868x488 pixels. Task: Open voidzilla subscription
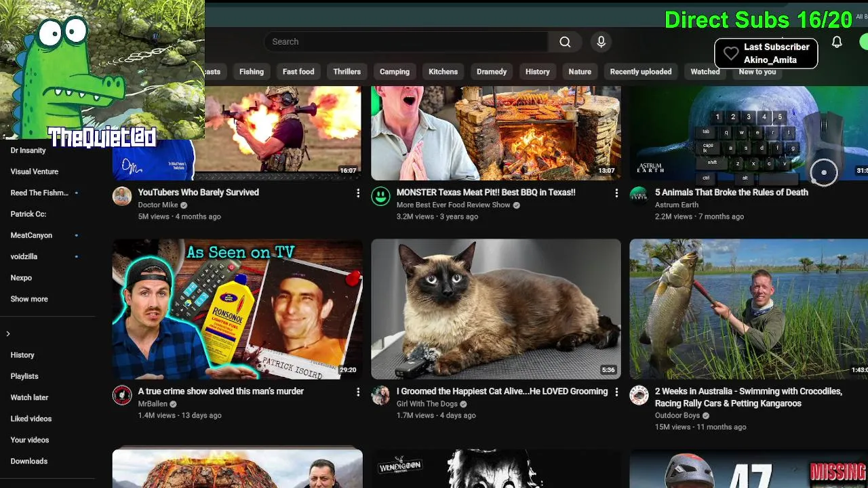click(24, 257)
